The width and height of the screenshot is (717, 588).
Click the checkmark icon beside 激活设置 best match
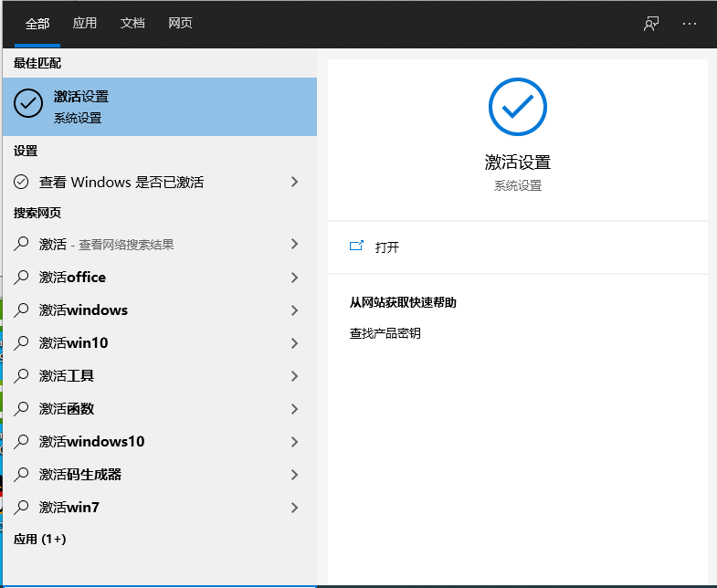(x=28, y=104)
